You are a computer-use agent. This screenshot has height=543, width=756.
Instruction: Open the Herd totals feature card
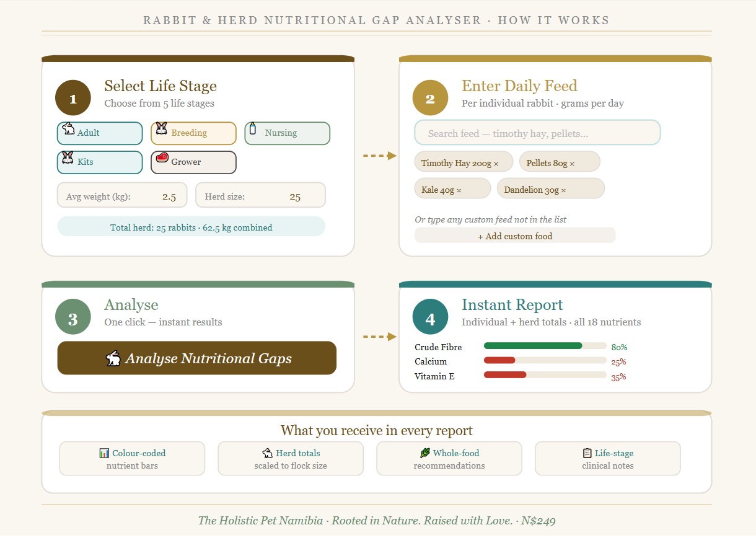click(291, 459)
